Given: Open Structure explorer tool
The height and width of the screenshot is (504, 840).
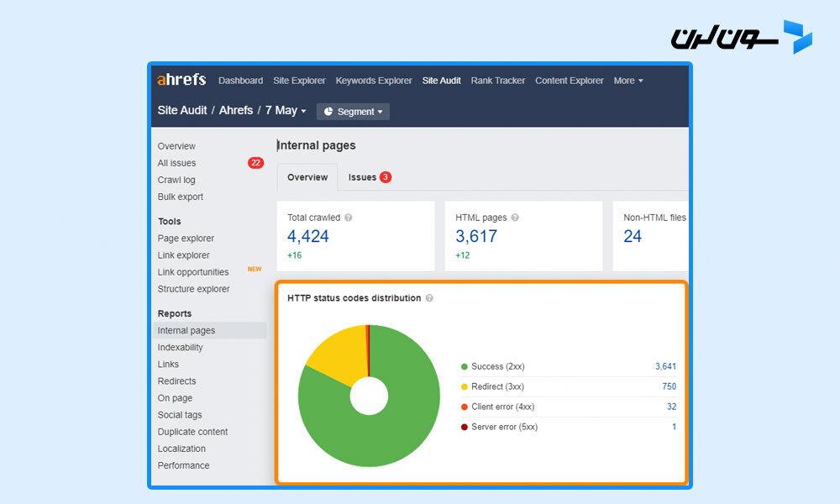Looking at the screenshot, I should (x=193, y=289).
